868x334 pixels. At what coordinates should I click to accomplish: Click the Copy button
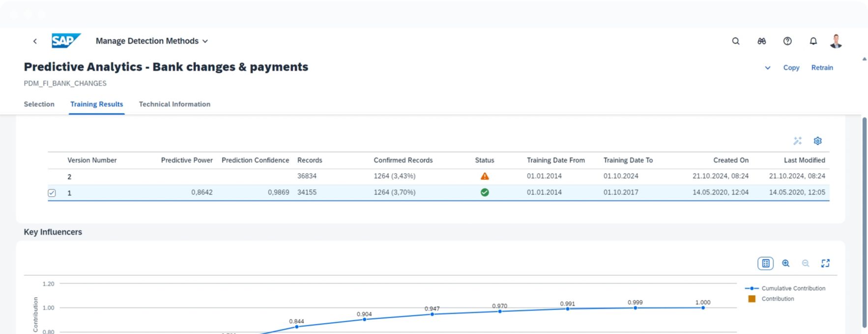coord(791,68)
